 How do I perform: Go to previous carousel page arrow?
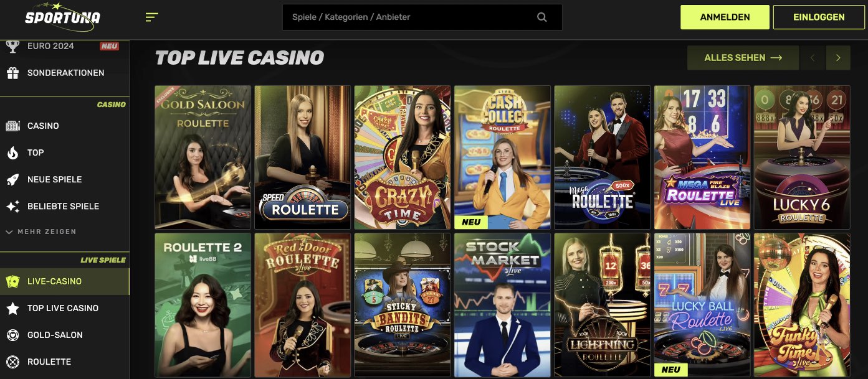[x=813, y=58]
